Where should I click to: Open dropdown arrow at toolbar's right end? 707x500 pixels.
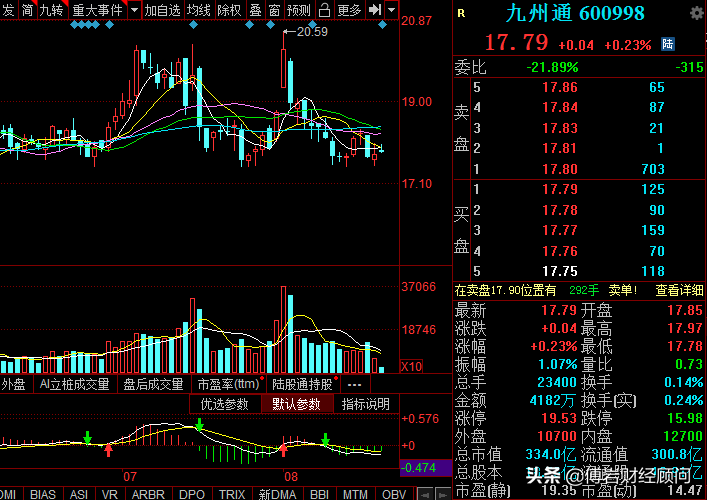(391, 10)
